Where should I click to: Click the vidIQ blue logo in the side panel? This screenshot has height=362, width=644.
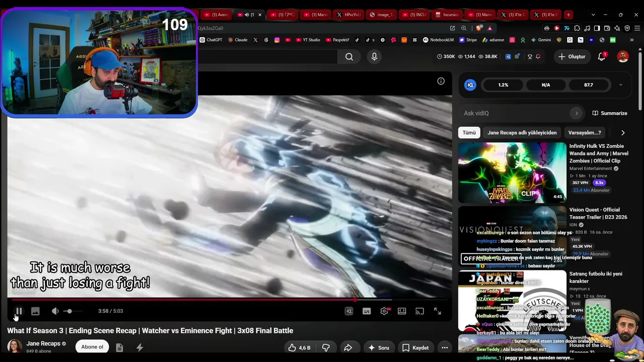click(470, 85)
